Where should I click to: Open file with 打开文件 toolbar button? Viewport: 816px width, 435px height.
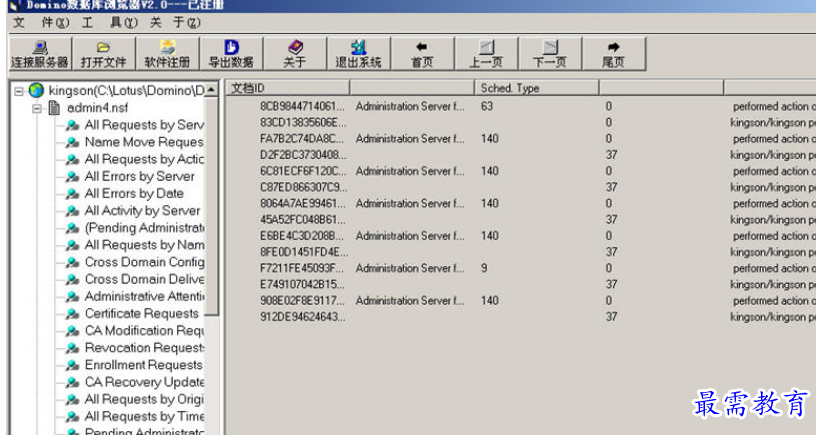click(x=104, y=54)
